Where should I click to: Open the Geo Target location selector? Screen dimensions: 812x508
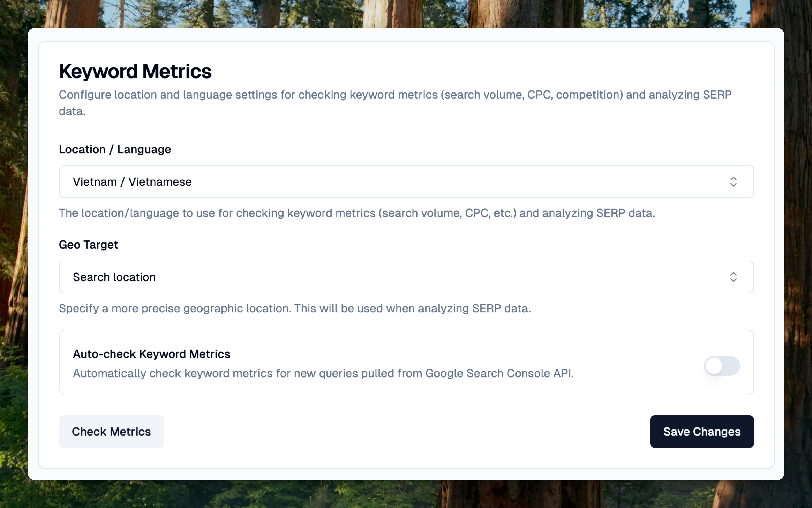click(406, 277)
